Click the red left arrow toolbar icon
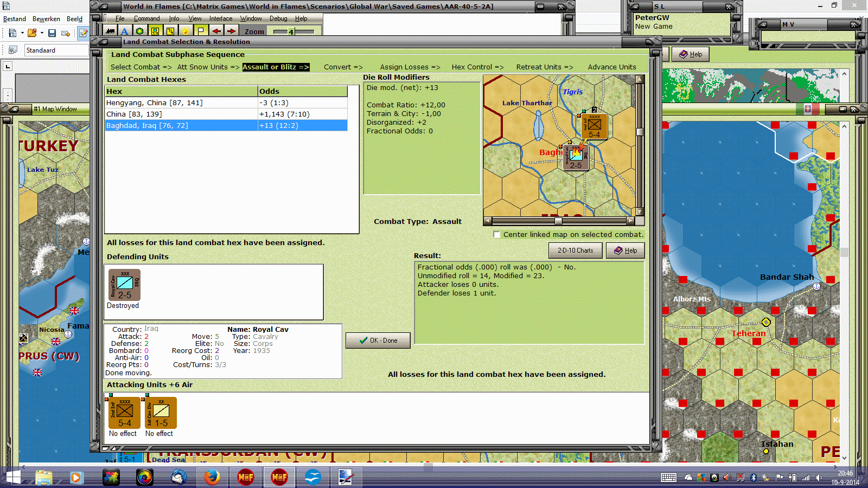The height and width of the screenshot is (488, 868). tap(216, 31)
